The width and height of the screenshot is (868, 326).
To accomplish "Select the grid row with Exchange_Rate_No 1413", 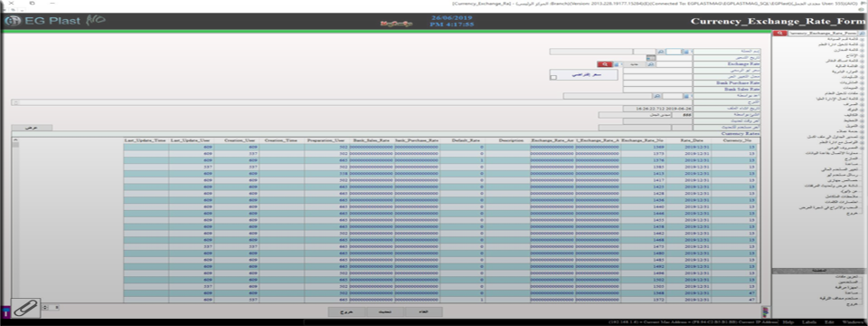I will [x=439, y=173].
